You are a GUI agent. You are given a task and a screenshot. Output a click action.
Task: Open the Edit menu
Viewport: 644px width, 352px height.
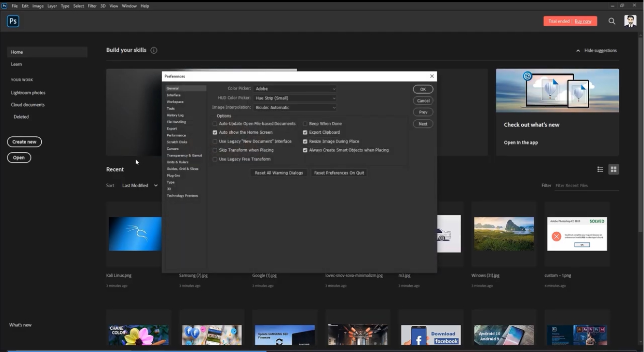click(x=25, y=6)
